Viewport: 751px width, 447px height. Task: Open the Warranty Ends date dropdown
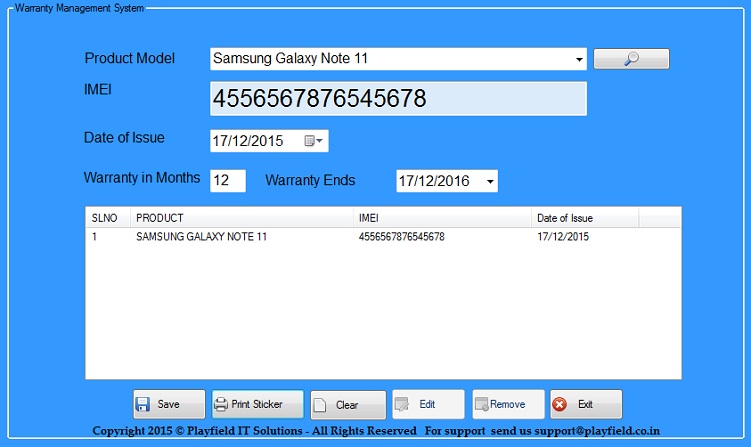pos(490,181)
